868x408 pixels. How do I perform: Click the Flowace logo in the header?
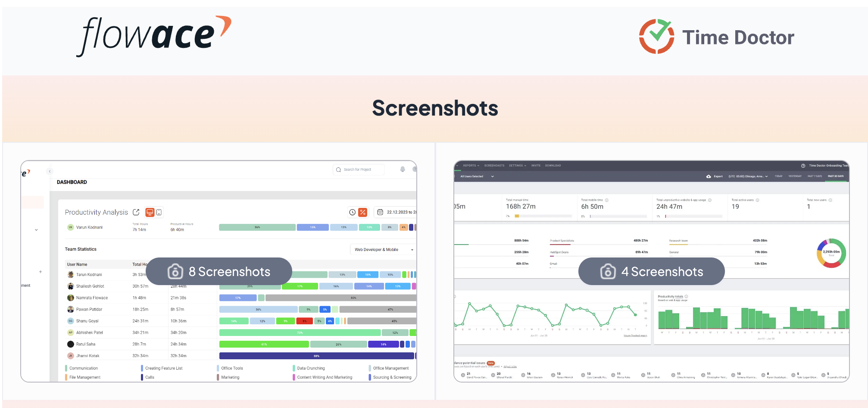click(154, 36)
